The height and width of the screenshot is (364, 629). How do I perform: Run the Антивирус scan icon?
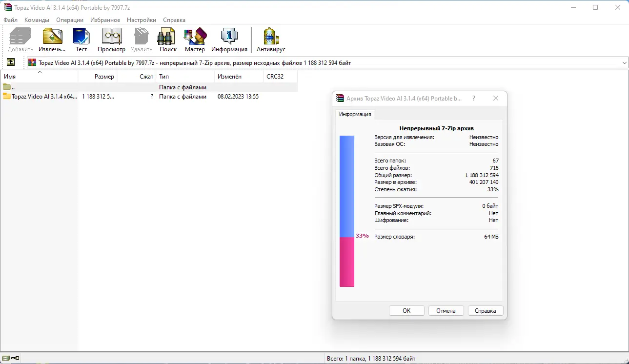pos(270,37)
